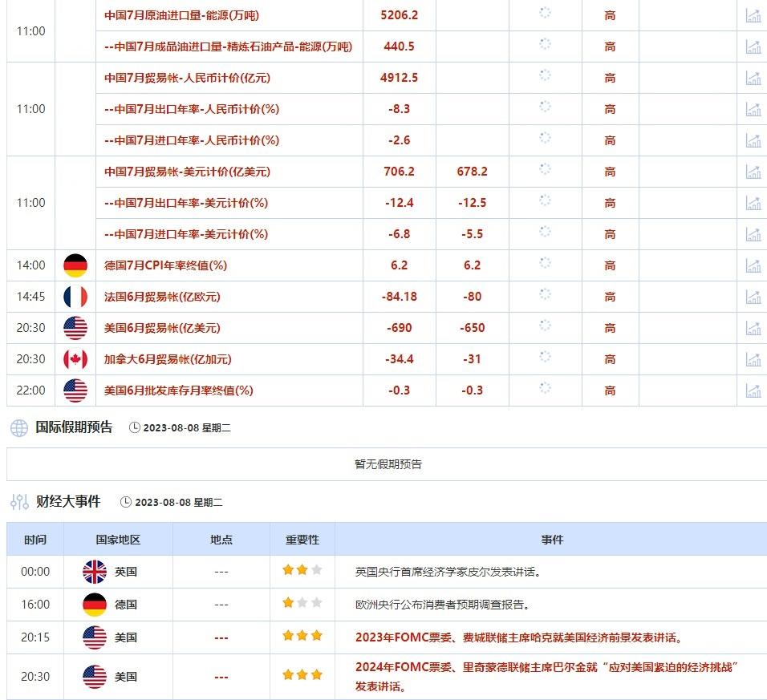Image resolution: width=767 pixels, height=700 pixels.
Task: Open the 德国7月CPI年率终值(%) indicator link
Action: pyautogui.click(x=165, y=265)
